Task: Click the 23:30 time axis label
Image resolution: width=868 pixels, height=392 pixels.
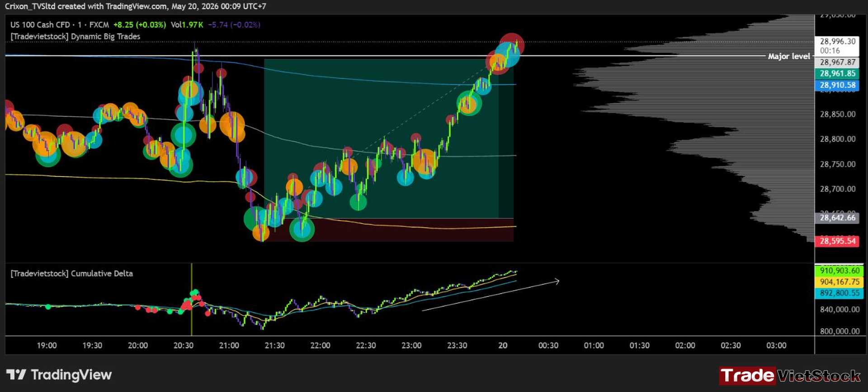Action: coord(457,345)
